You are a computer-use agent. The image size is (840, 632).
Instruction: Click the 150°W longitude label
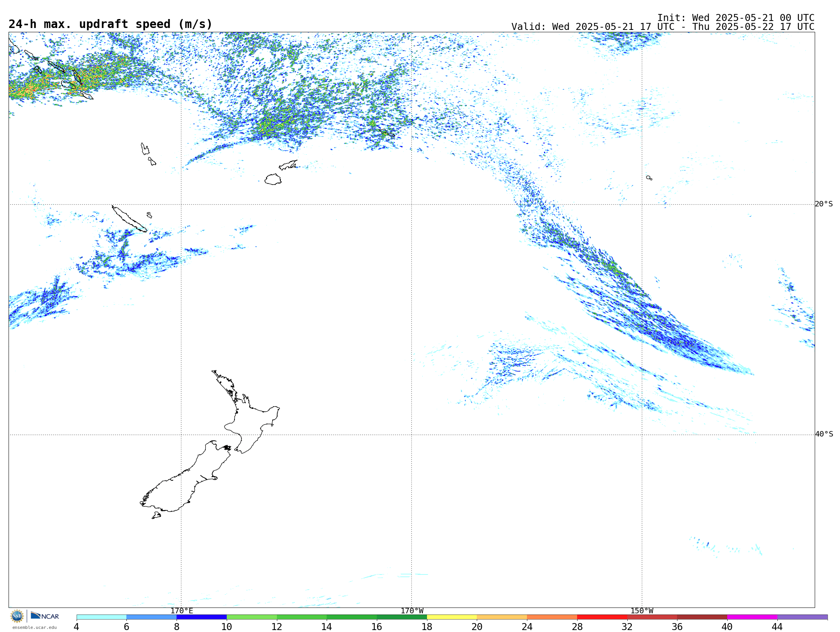[x=642, y=611]
